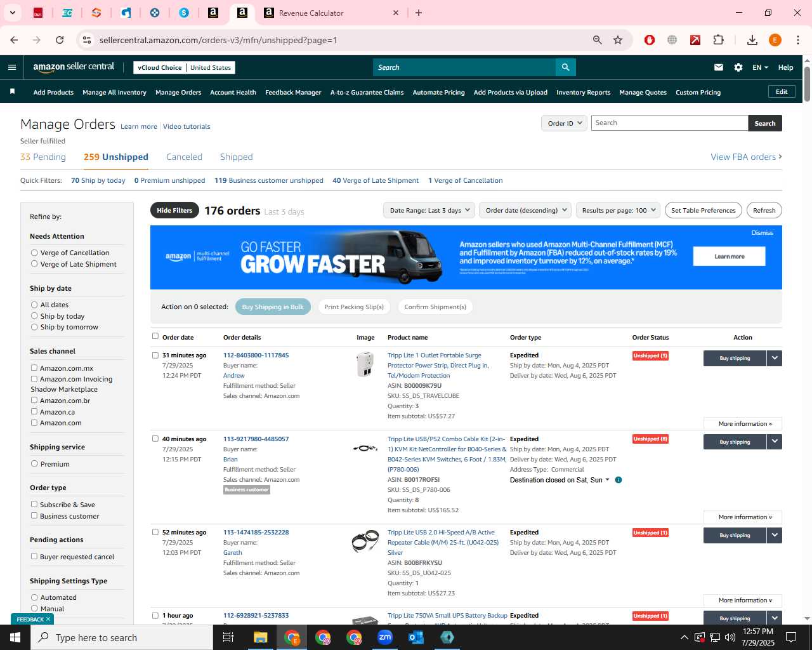This screenshot has height=650, width=812.
Task: Expand More information for order 113-9217980-4485057
Action: click(743, 517)
